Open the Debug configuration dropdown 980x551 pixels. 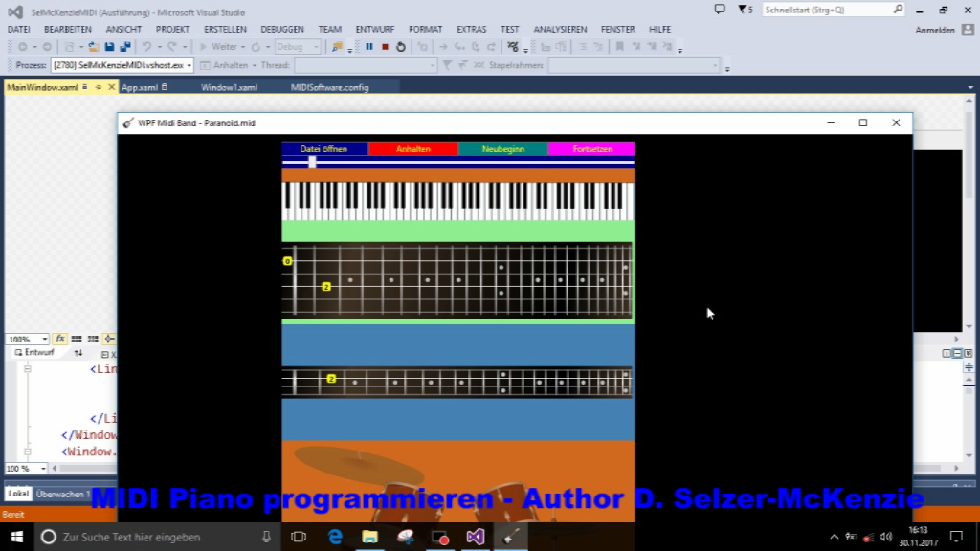click(298, 47)
